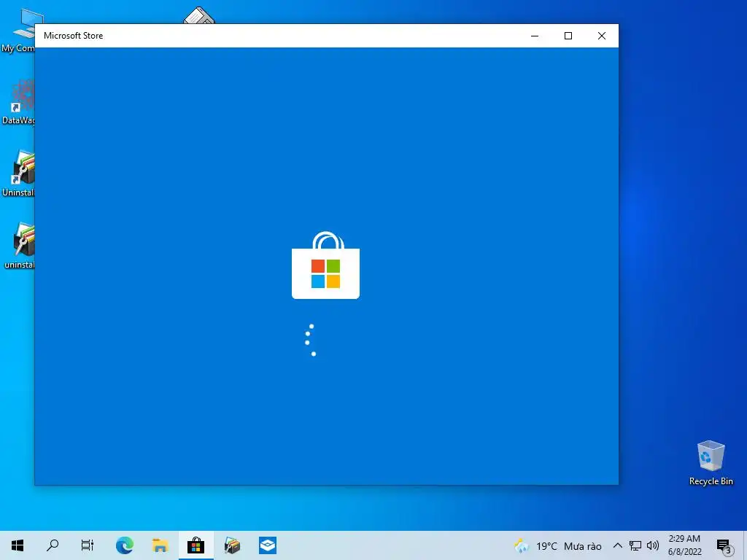Minimize the Microsoft Store window
The height and width of the screenshot is (560, 747).
(535, 36)
